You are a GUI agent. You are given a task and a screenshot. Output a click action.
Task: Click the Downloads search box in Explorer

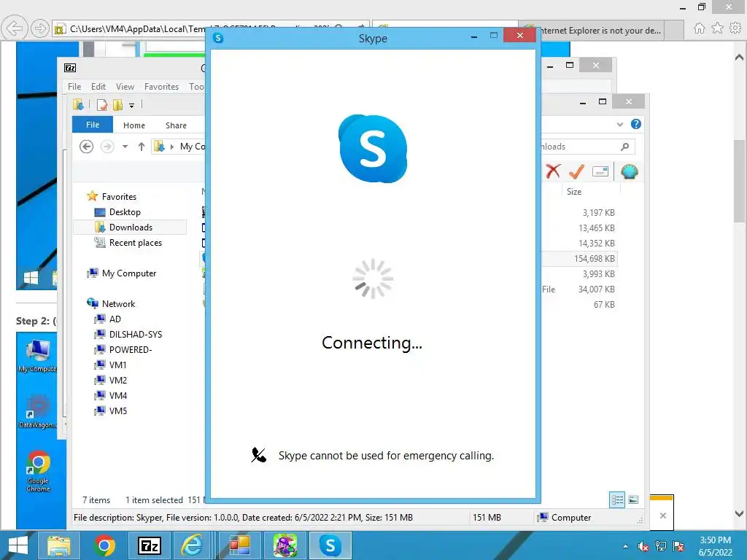(x=589, y=147)
